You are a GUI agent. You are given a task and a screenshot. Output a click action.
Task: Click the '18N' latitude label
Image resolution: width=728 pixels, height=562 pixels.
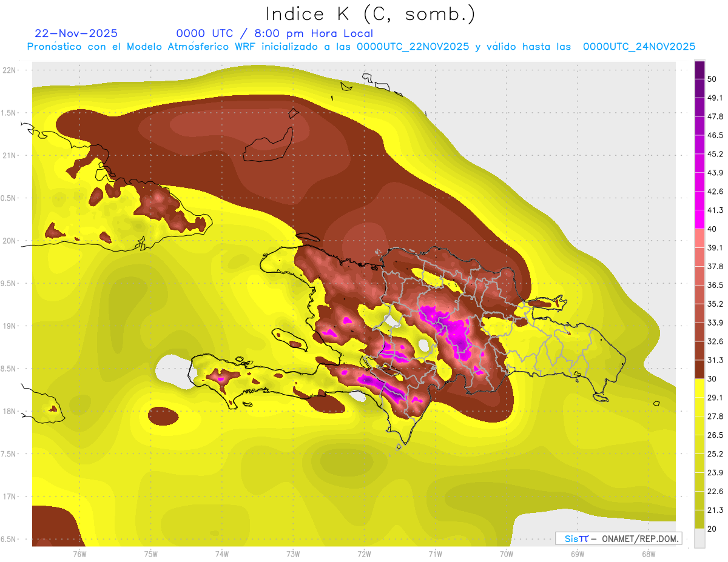point(10,411)
